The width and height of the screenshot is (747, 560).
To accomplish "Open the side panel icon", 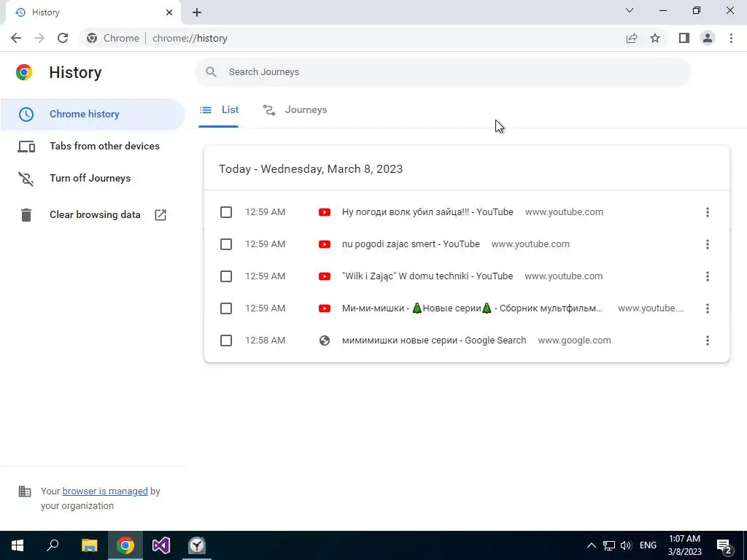I will tap(684, 38).
